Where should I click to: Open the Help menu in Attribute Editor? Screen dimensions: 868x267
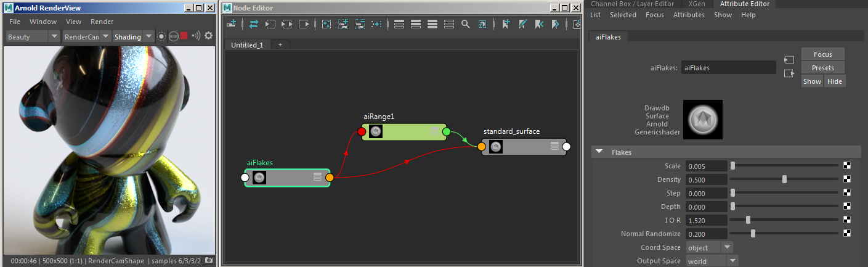click(748, 15)
